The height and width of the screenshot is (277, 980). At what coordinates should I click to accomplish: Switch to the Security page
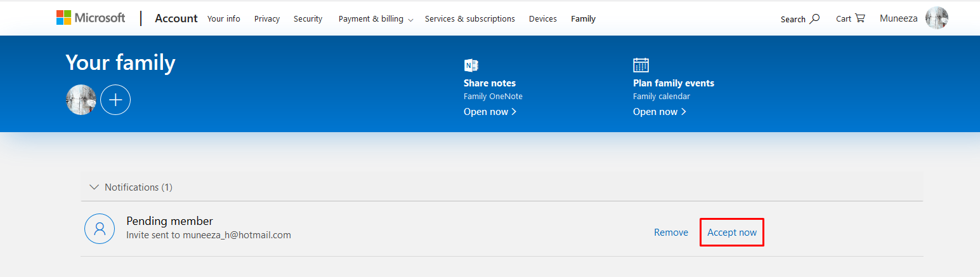coord(308,19)
